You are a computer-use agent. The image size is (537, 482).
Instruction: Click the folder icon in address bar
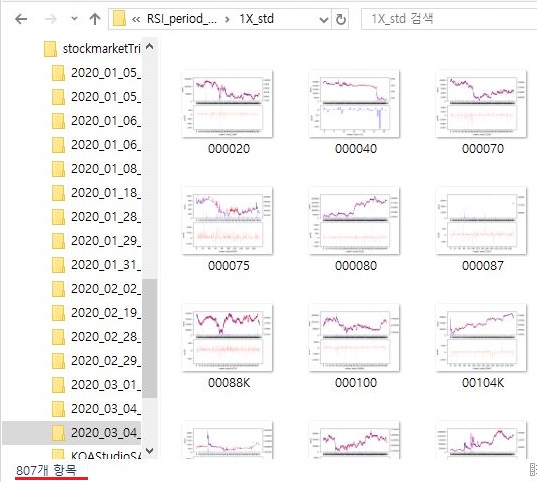[x=120, y=18]
